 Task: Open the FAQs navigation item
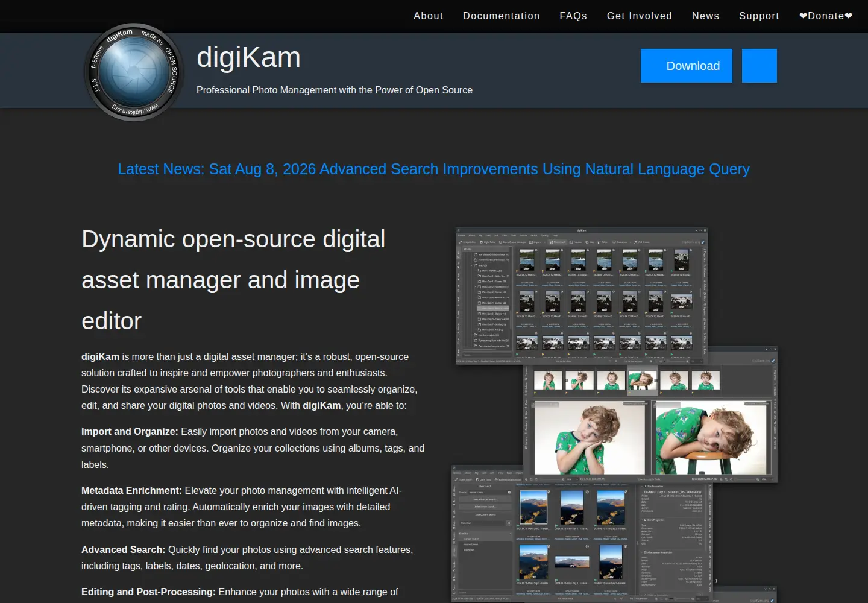(573, 16)
